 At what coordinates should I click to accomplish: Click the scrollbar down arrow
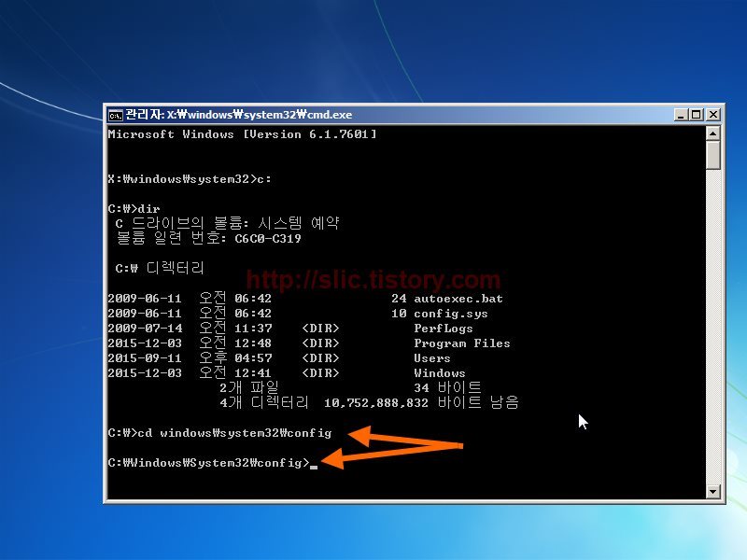pyautogui.click(x=712, y=492)
